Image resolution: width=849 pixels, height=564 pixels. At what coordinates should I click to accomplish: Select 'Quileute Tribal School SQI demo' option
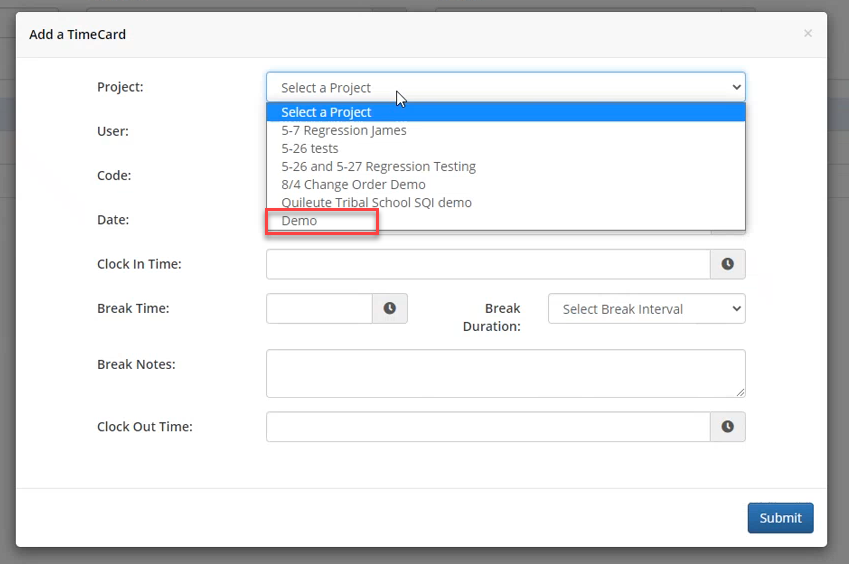(376, 202)
